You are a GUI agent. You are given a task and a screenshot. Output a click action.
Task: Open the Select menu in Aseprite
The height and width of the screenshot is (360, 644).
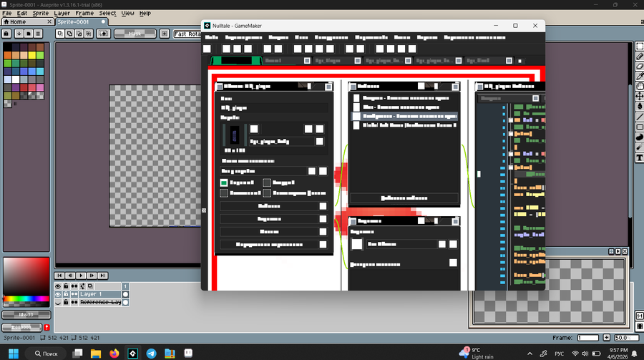pos(107,13)
